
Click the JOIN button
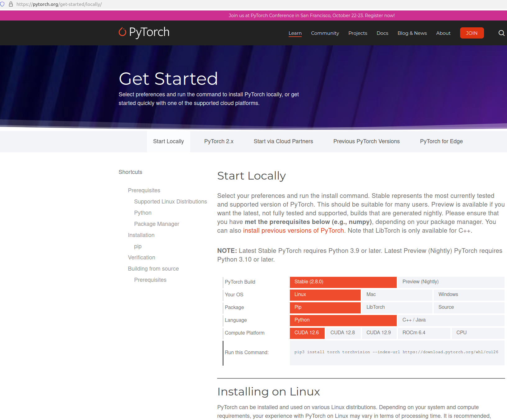coord(472,33)
